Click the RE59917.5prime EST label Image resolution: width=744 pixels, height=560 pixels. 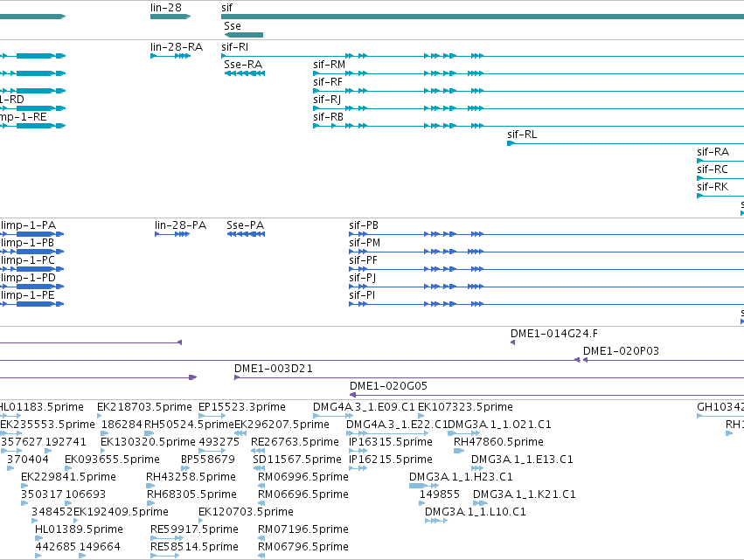(194, 530)
